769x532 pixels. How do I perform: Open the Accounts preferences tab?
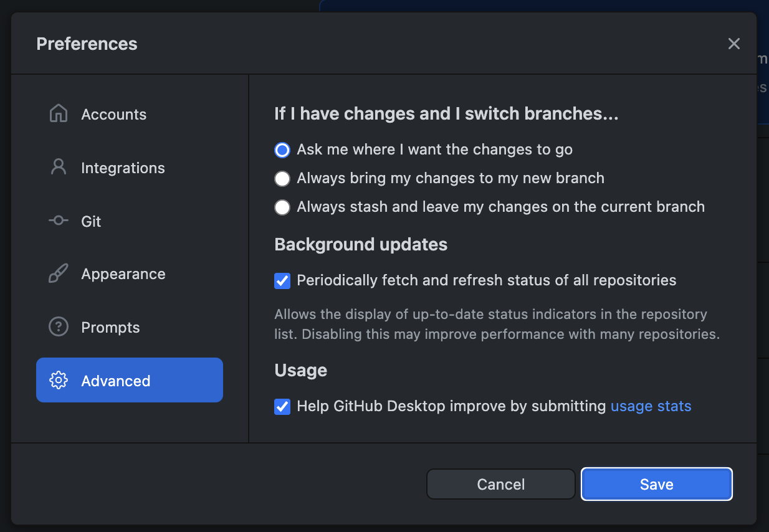130,114
